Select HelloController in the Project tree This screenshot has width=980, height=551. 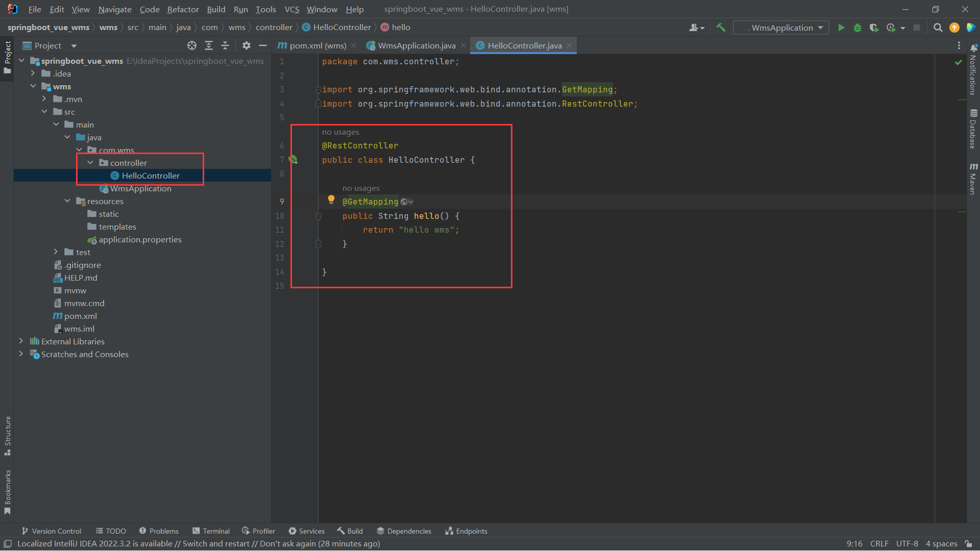pyautogui.click(x=151, y=175)
